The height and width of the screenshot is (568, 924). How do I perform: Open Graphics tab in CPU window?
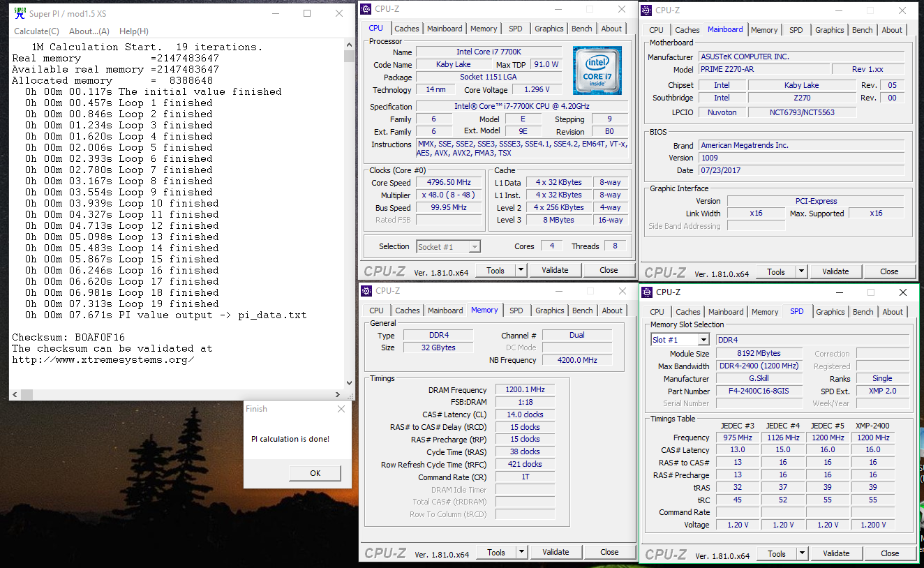click(x=549, y=29)
